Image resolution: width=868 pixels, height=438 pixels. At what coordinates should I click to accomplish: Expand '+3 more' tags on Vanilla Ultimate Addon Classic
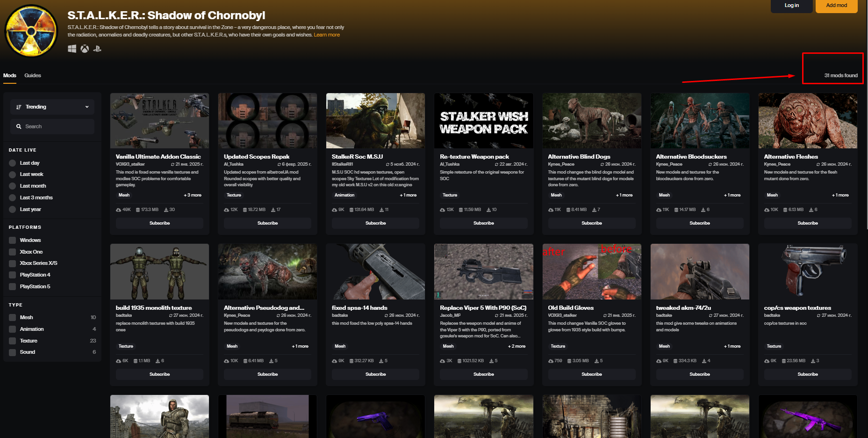[193, 195]
